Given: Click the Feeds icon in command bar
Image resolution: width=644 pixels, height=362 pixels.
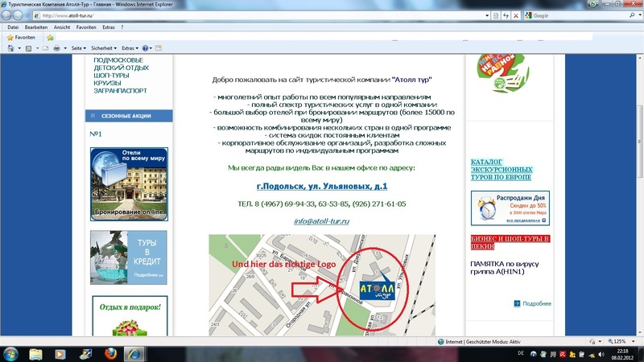Looking at the screenshot, I should pyautogui.click(x=28, y=48).
